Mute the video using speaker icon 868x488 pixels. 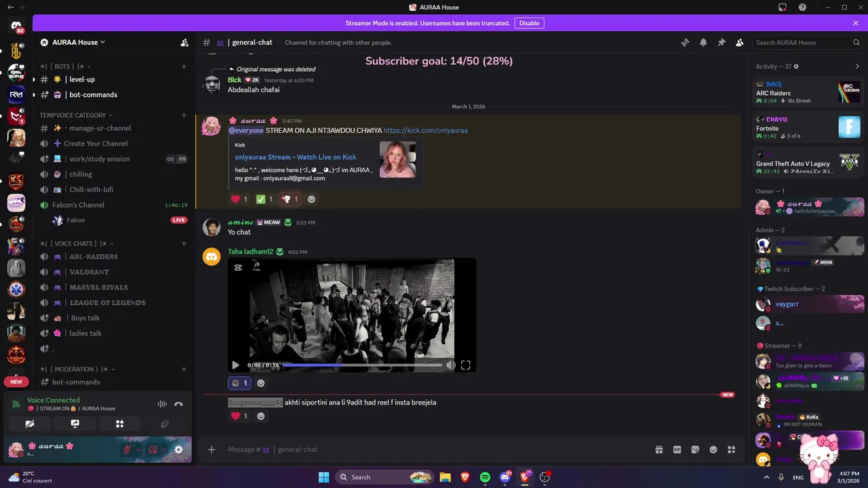tap(450, 365)
